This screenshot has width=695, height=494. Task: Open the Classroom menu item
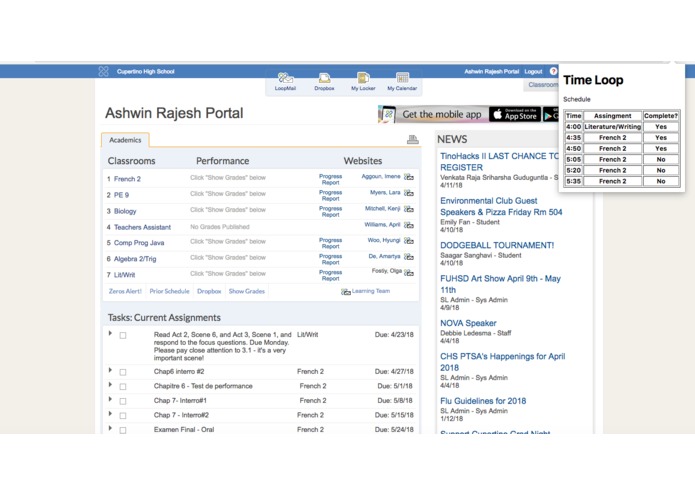click(x=543, y=85)
